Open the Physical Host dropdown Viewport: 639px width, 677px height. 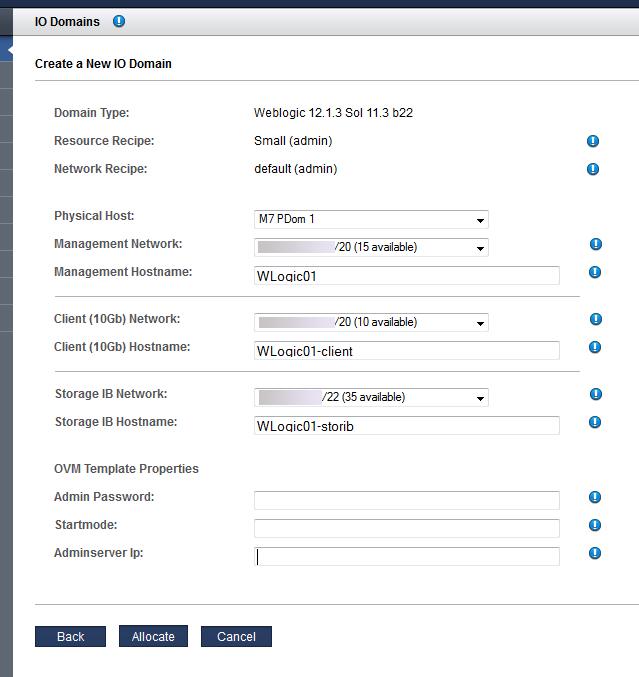[371, 219]
